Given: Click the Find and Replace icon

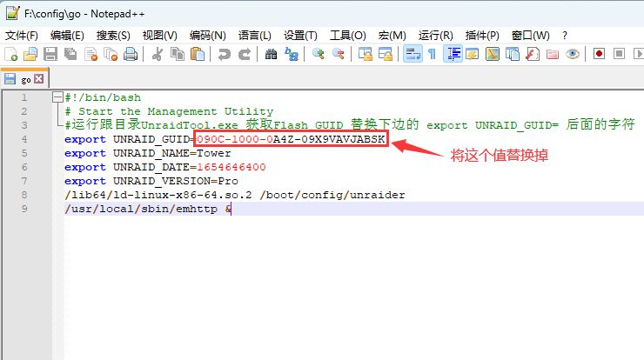Looking at the screenshot, I should click(292, 54).
